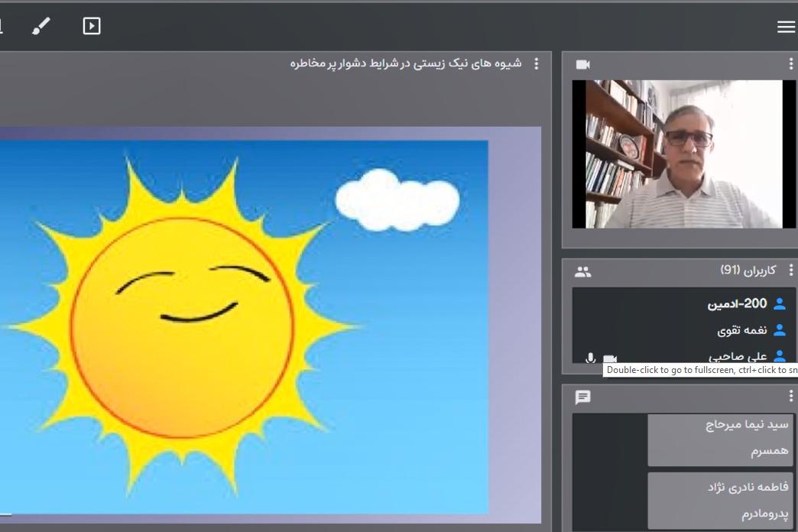The height and width of the screenshot is (532, 798).
Task: Expand the users panel three-dot options menu
Action: click(791, 271)
